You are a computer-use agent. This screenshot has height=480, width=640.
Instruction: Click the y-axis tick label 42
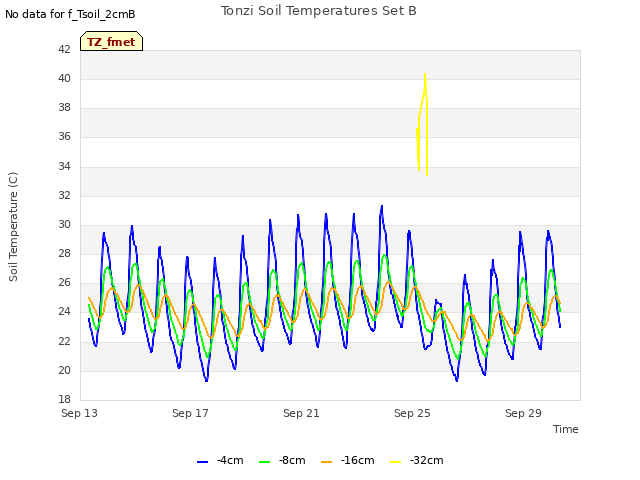point(64,49)
